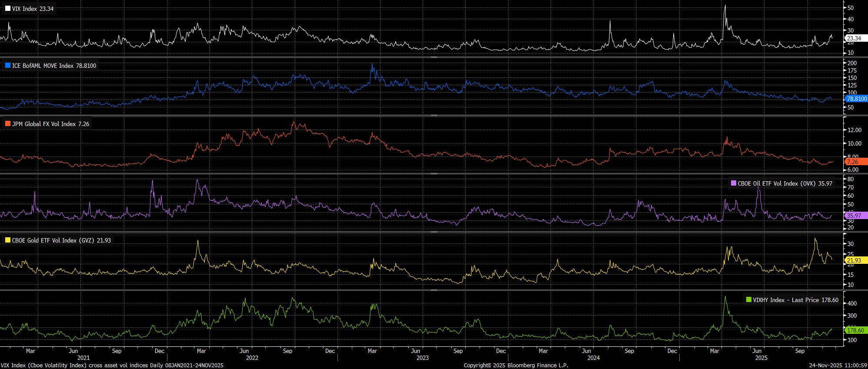The image size is (868, 369).
Task: Click divider handle between VIX and MOVE panels
Action: 434,57
